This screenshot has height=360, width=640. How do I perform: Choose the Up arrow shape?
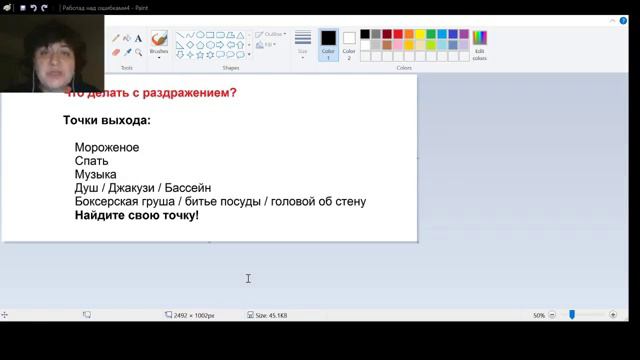click(x=240, y=45)
